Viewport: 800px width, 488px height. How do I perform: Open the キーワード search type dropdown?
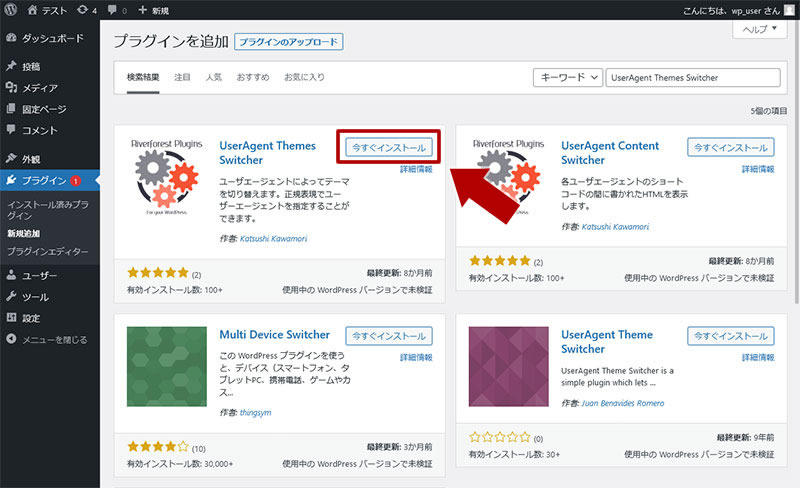(x=568, y=78)
